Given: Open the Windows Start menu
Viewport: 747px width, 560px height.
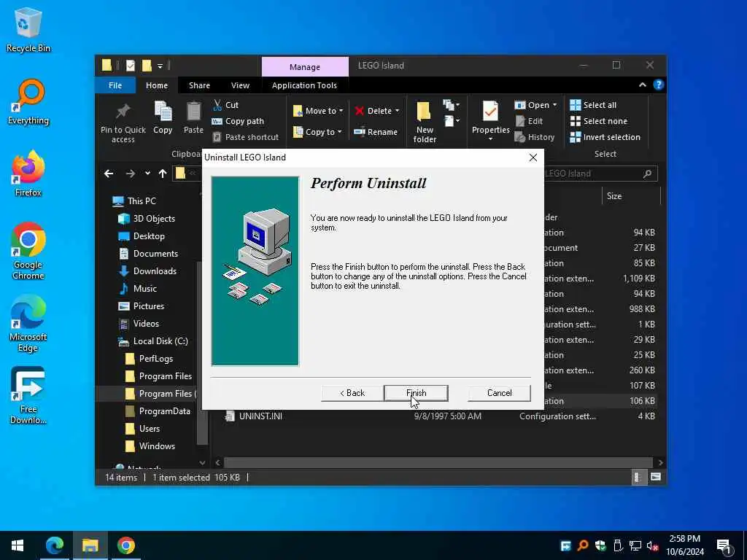Looking at the screenshot, I should tap(18, 545).
